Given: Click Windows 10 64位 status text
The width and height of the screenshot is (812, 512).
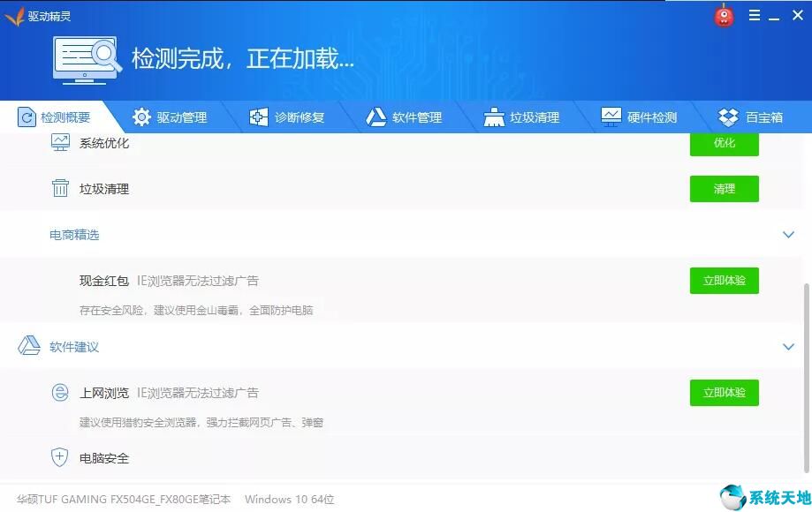Looking at the screenshot, I should click(x=290, y=499).
